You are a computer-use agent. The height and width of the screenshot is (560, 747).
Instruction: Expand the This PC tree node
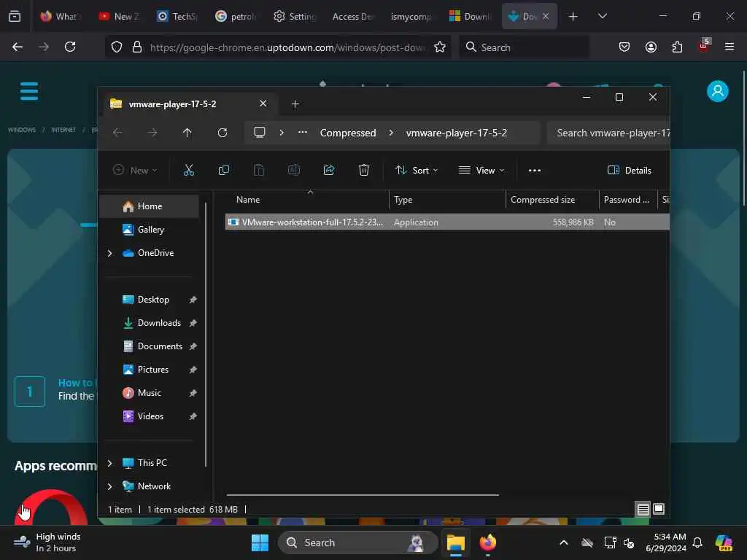(x=109, y=463)
